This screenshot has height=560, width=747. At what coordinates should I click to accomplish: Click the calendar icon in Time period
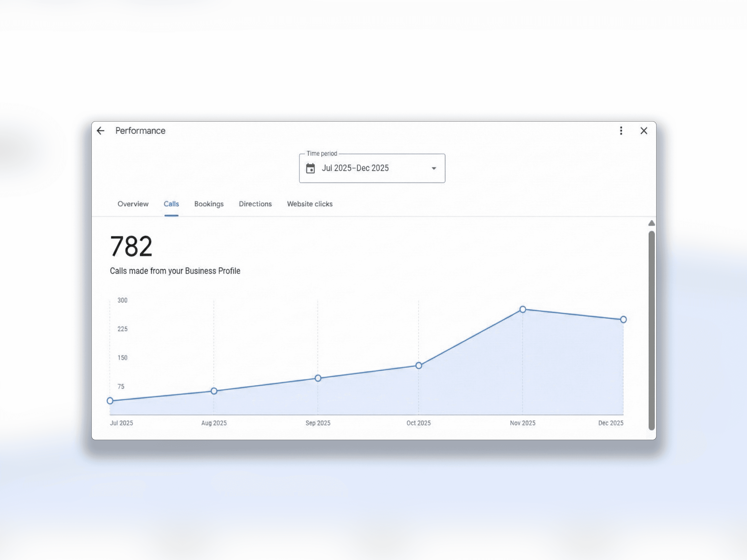[x=310, y=168]
